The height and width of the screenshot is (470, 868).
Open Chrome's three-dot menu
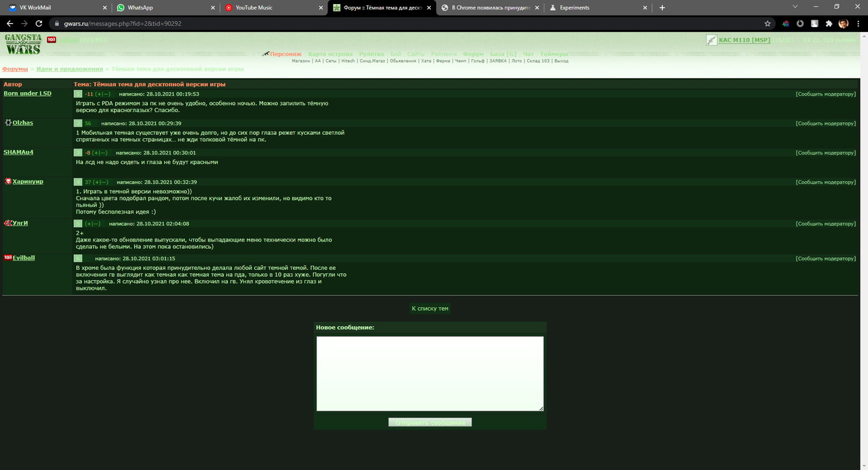click(857, 23)
